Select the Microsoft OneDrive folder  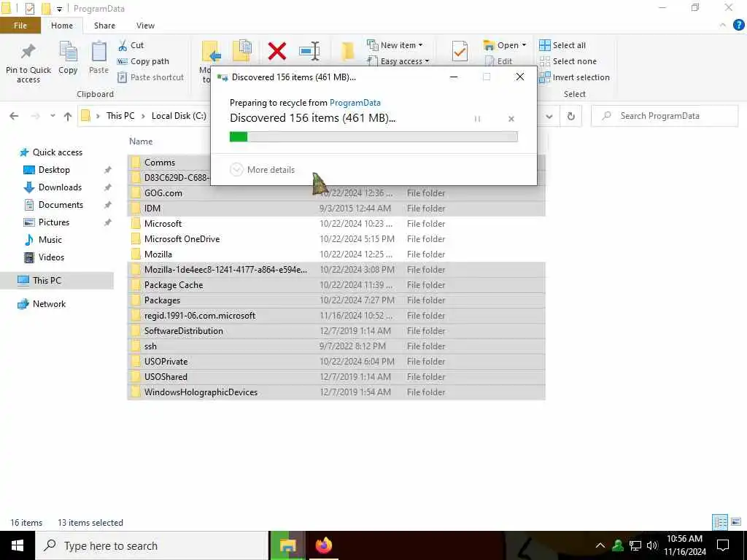[336, 239]
